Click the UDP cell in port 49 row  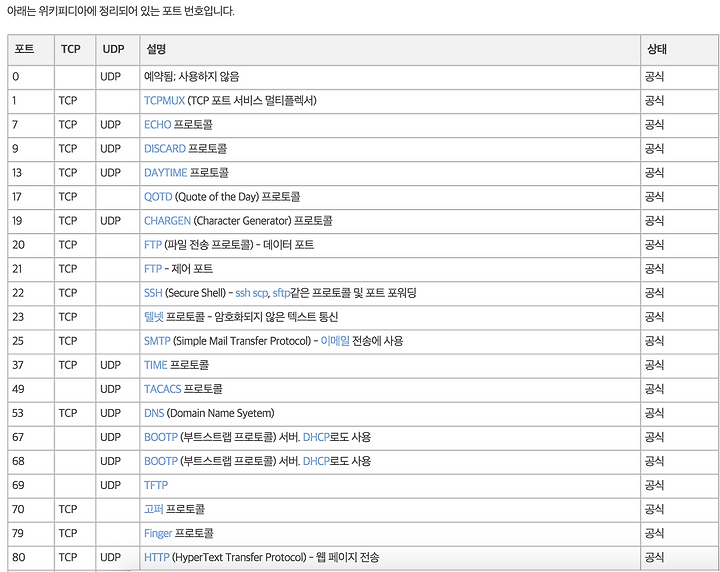118,389
